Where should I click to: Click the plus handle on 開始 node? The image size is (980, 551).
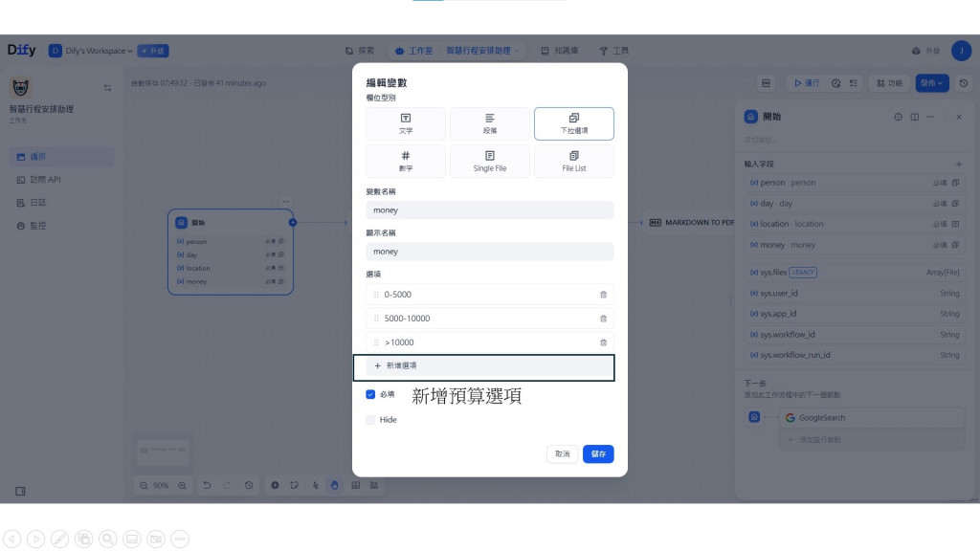tap(293, 222)
